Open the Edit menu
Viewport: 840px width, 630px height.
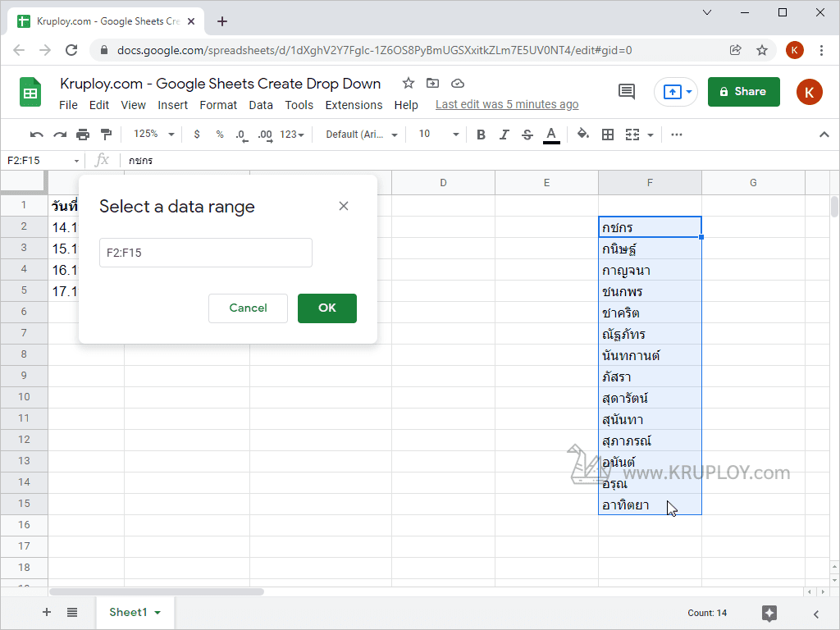tap(99, 105)
